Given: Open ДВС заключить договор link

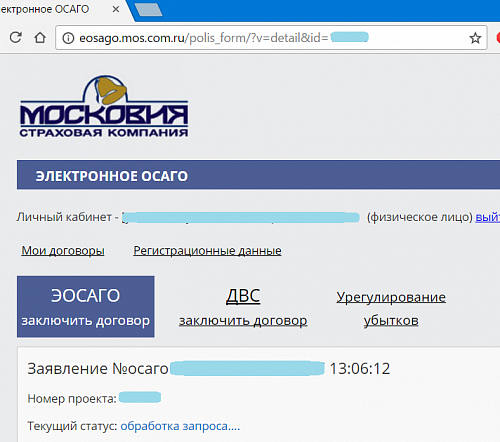Looking at the screenshot, I should (x=243, y=308).
